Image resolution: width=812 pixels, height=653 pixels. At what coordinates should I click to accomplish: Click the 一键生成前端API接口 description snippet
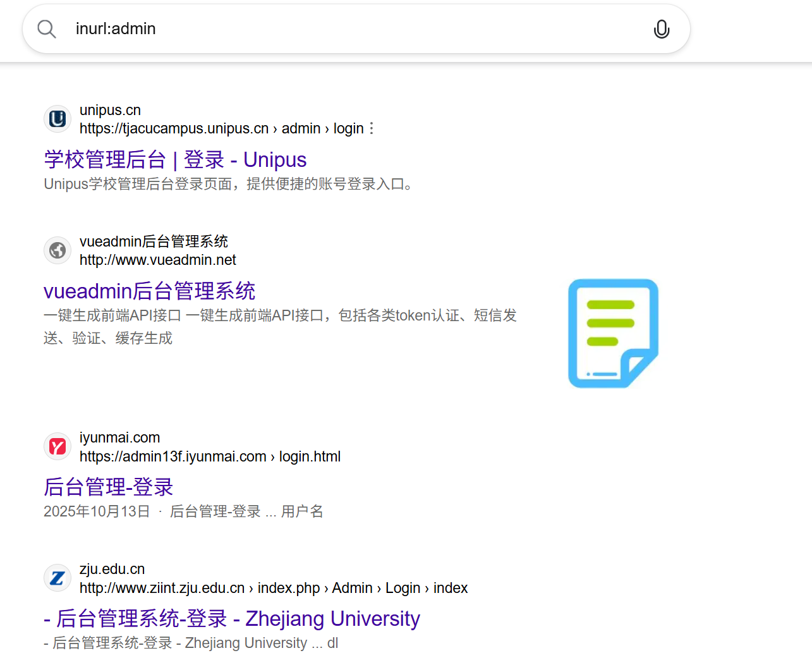click(x=281, y=327)
